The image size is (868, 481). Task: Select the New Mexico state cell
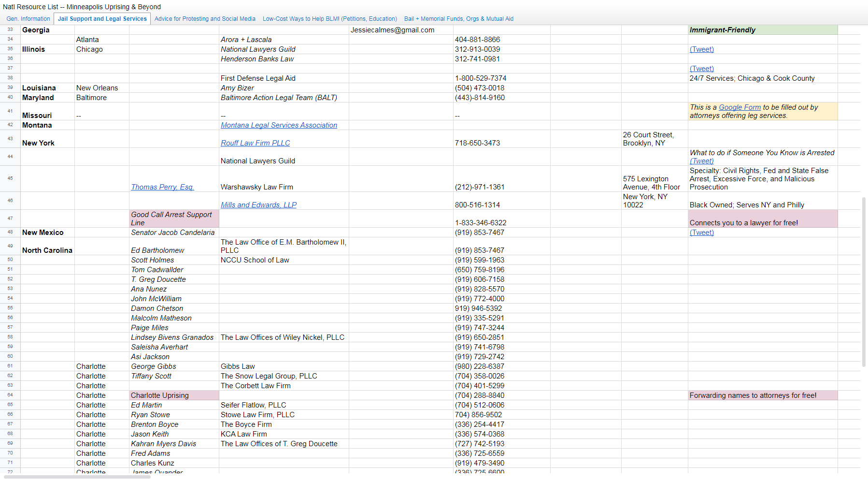pos(47,233)
